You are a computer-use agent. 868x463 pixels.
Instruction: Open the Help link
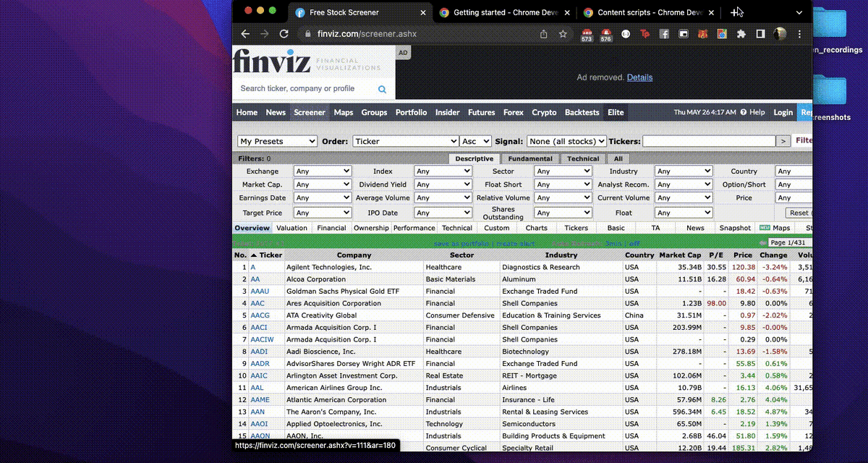coord(752,112)
